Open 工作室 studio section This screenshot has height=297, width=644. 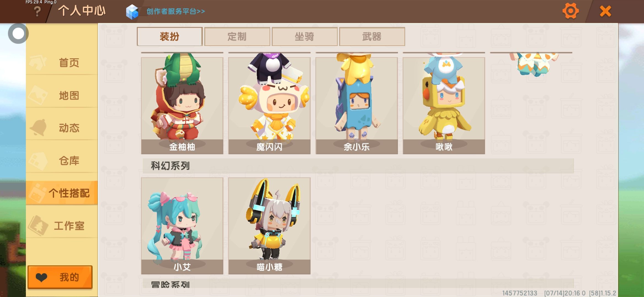coord(62,226)
